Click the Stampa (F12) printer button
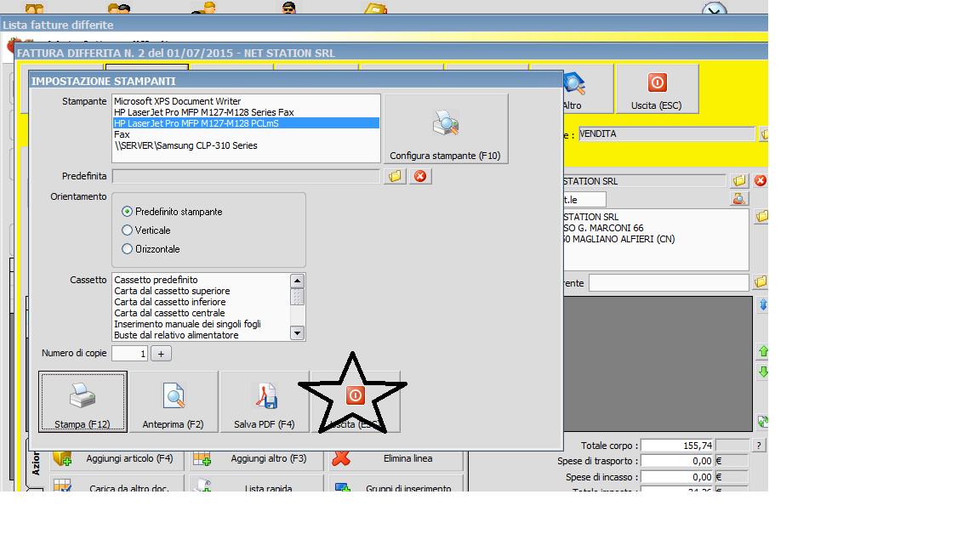 point(83,401)
